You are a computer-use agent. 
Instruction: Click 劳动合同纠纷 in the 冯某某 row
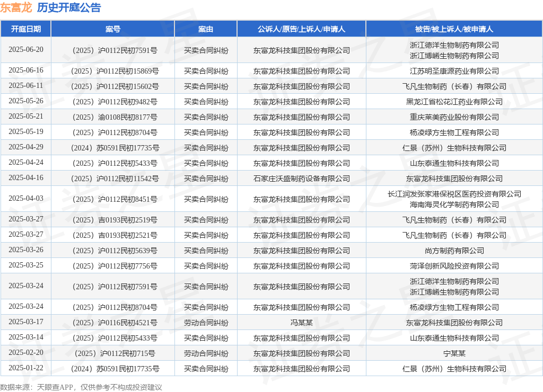tap(206, 323)
